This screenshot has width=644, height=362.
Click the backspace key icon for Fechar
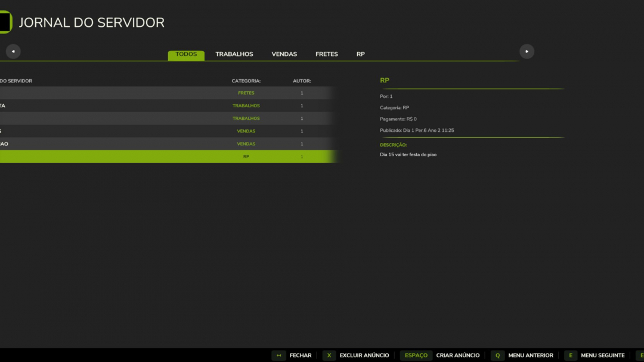pos(279,355)
